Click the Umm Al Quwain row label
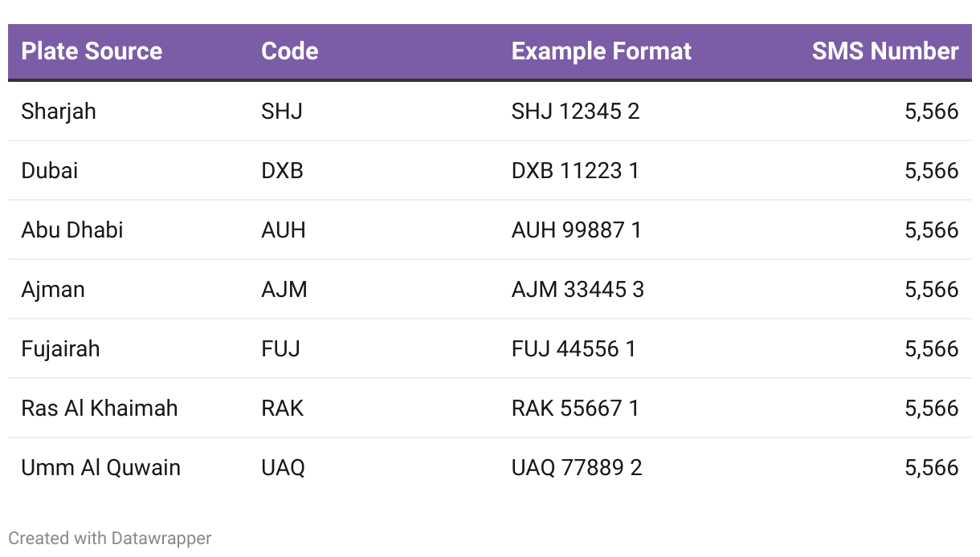Image resolution: width=980 pixels, height=557 pixels. (x=100, y=467)
